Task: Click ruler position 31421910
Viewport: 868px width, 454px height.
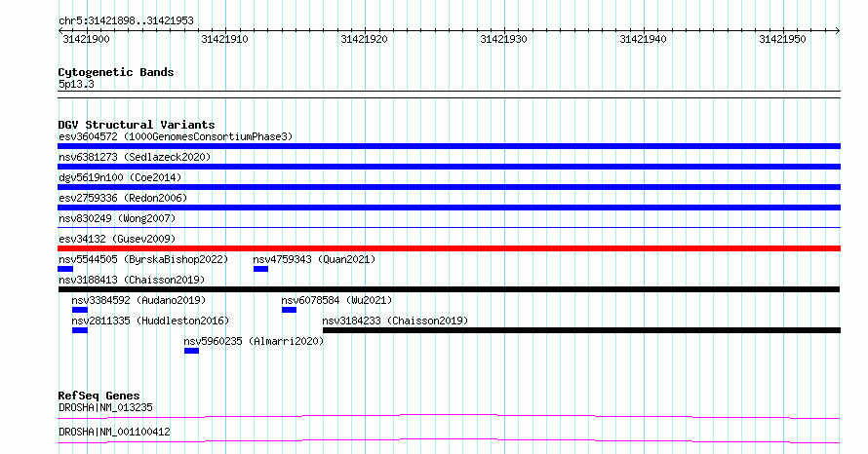Action: [224, 39]
